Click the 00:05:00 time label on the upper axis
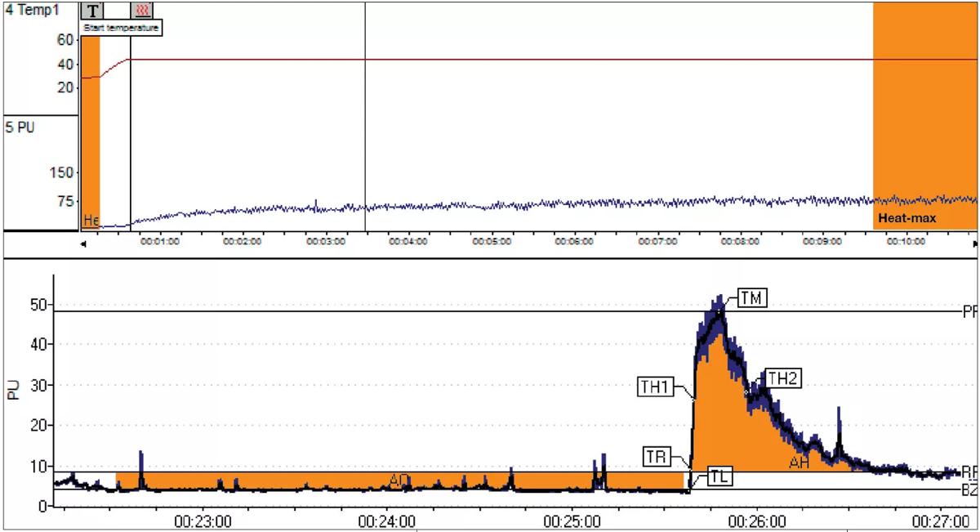The image size is (980, 532). pos(493,242)
